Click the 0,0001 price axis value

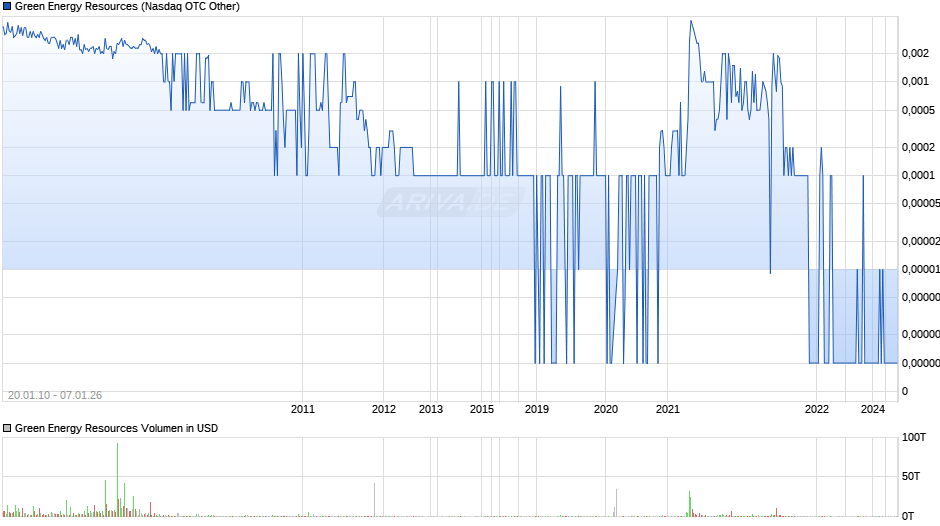[x=918, y=175]
